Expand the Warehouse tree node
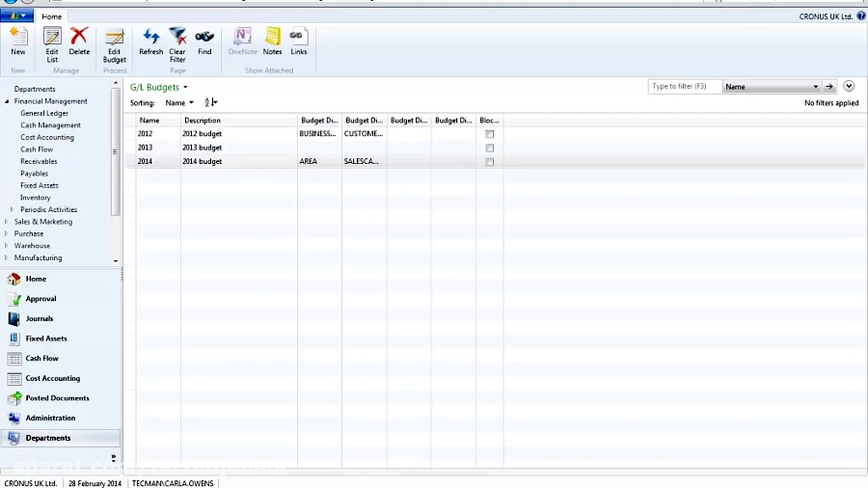The height and width of the screenshot is (488, 868). click(x=7, y=246)
